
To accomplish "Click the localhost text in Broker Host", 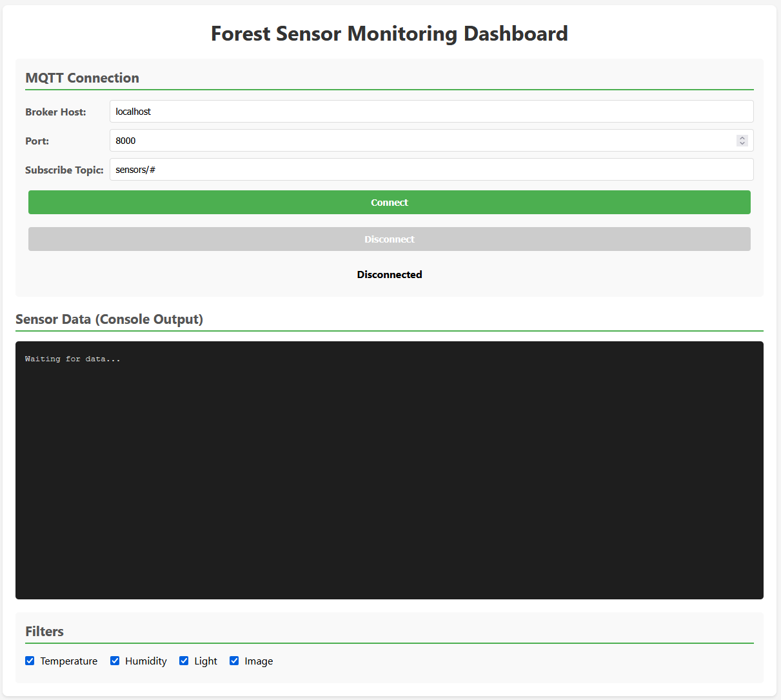I will click(x=133, y=111).
